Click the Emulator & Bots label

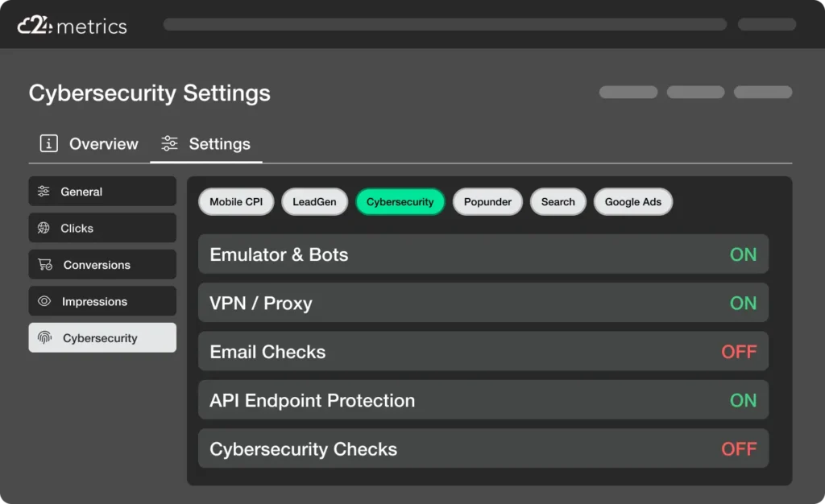279,254
